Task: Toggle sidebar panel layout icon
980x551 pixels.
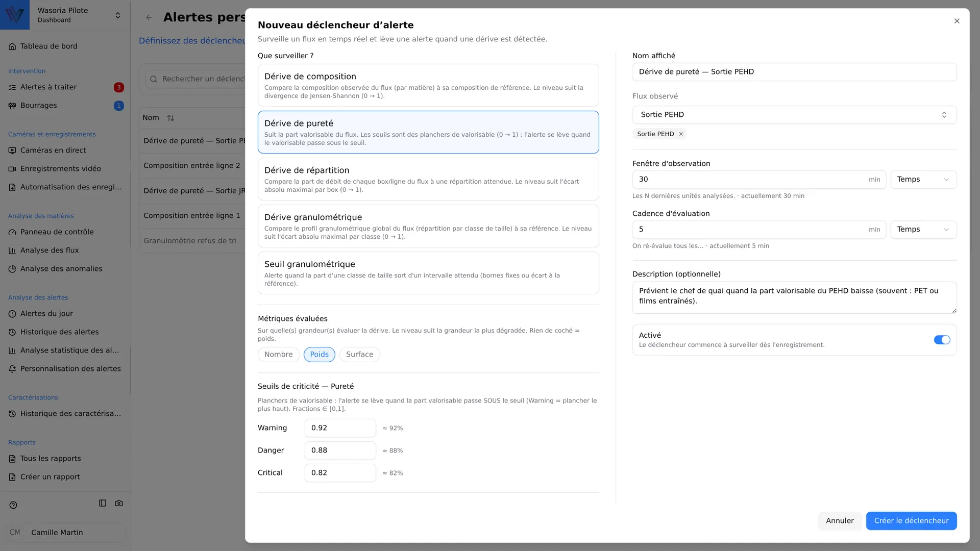Action: click(x=103, y=503)
